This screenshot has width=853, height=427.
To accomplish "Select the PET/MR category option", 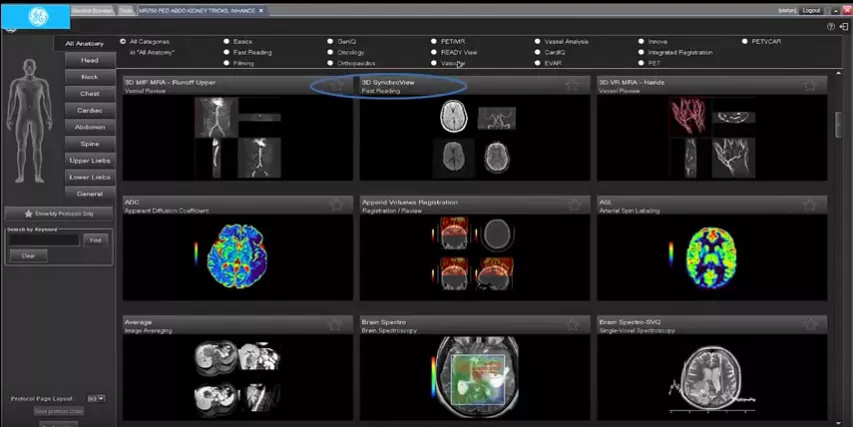I will pos(434,41).
